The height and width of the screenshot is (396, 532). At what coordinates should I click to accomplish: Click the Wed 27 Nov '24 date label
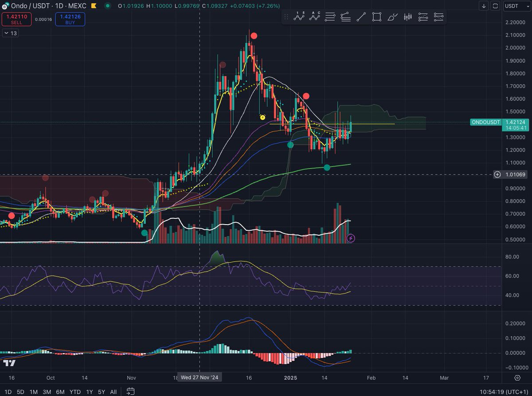(199, 378)
